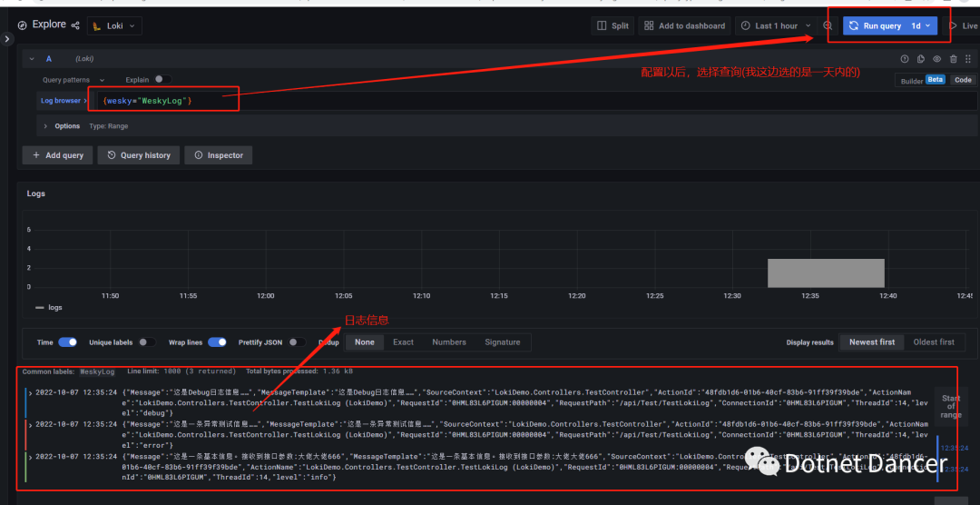The image size is (980, 505).
Task: Select None dedup option
Action: tap(365, 342)
